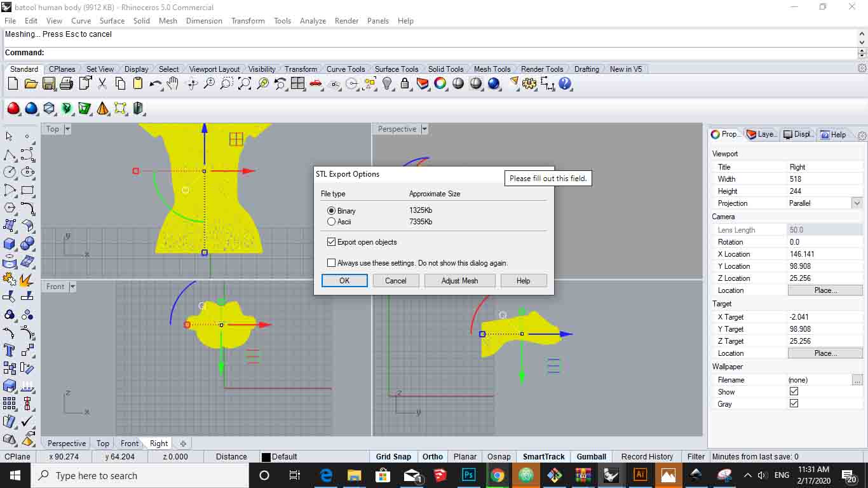Viewport: 868px width, 488px height.
Task: Click the Print icon
Action: pos(66,83)
